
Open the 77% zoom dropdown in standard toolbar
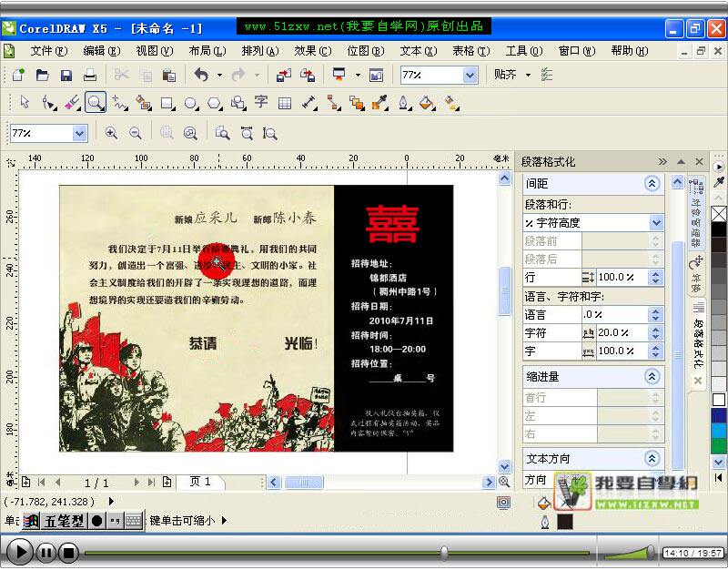[470, 75]
